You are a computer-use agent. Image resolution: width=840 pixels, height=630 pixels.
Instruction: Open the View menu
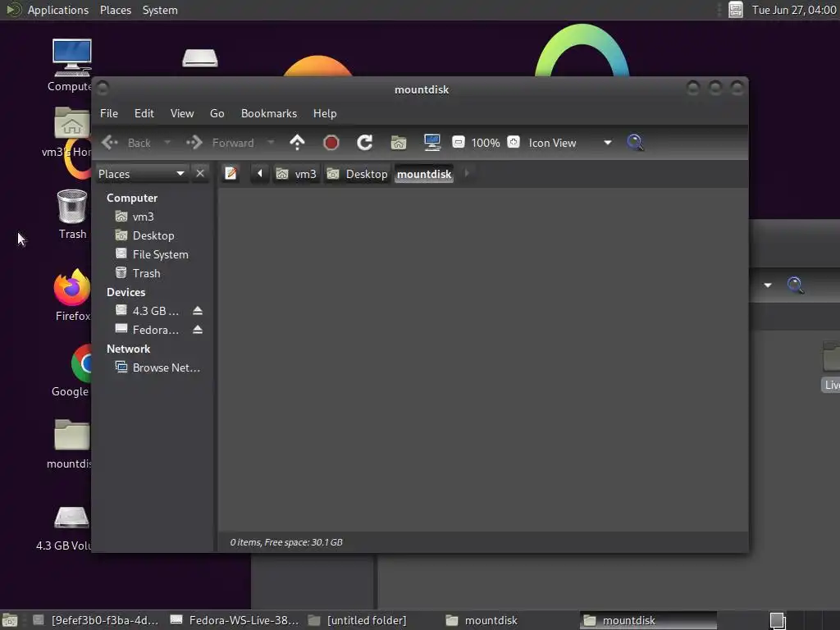tap(182, 113)
